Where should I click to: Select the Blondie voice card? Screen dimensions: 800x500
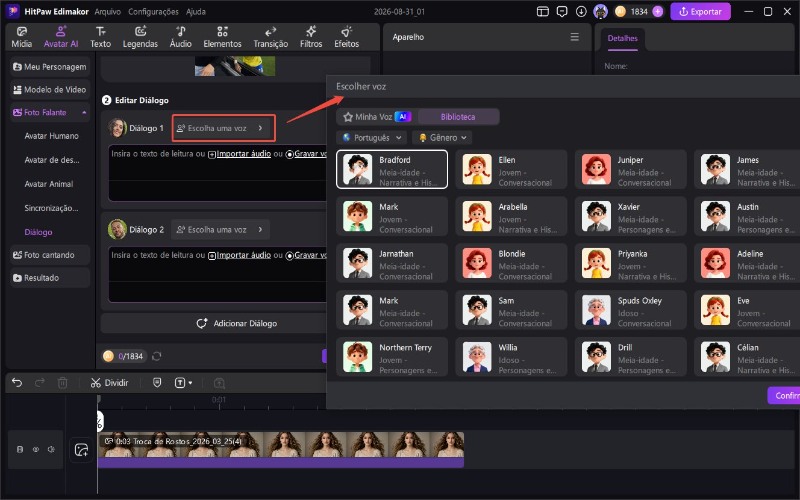tap(511, 263)
